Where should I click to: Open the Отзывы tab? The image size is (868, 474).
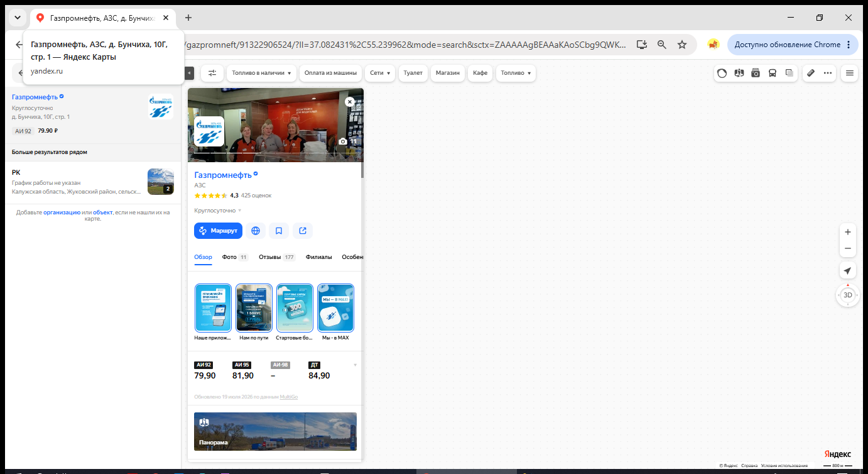pyautogui.click(x=277, y=257)
